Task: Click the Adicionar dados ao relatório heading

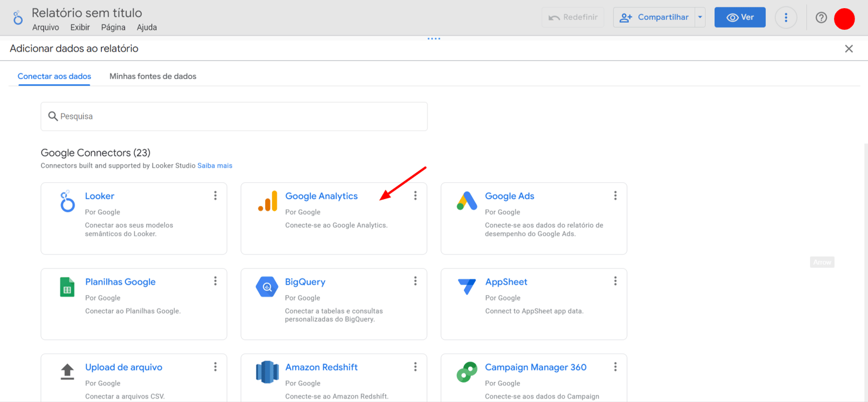Action: click(74, 49)
